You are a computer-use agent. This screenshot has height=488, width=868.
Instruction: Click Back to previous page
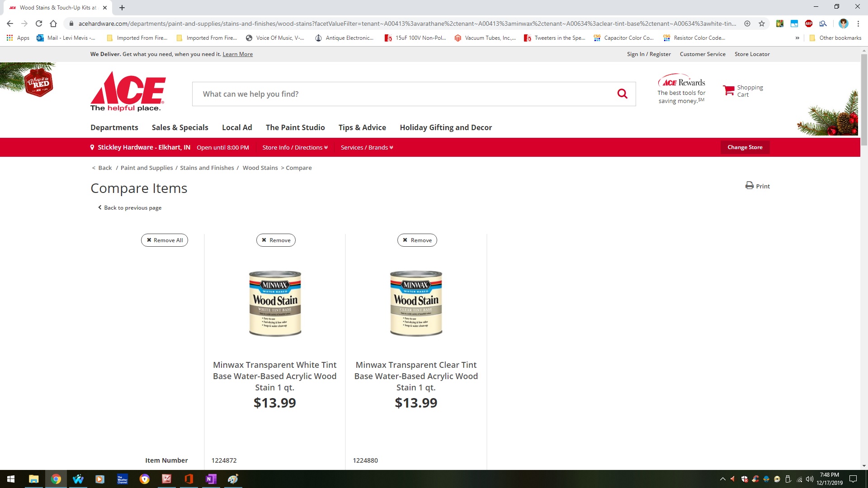[x=130, y=208]
